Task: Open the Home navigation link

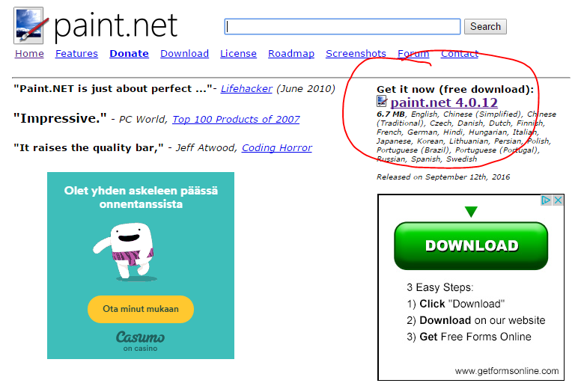Action: click(29, 54)
